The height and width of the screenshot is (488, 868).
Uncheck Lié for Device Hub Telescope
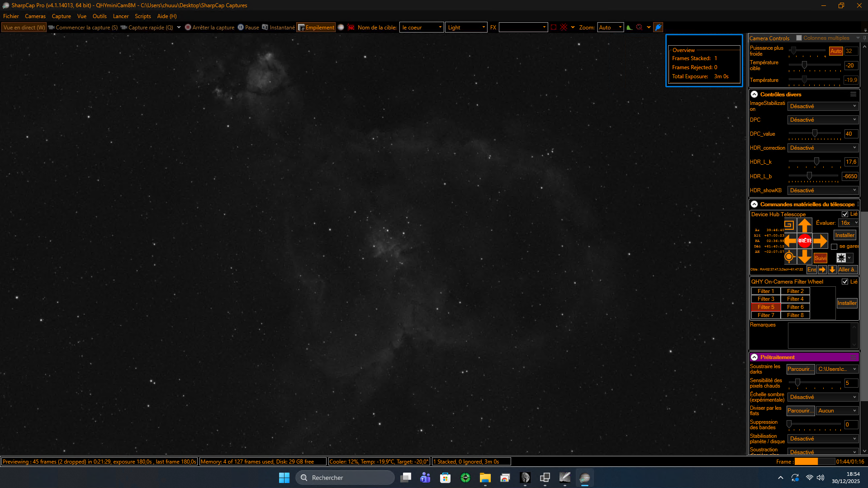tap(844, 214)
